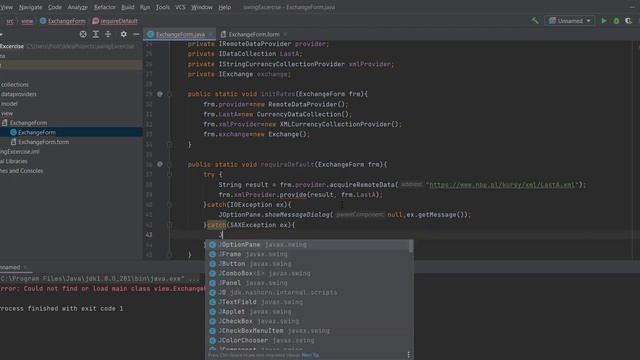Click the requireDefault breadcrumb

[x=115, y=21]
